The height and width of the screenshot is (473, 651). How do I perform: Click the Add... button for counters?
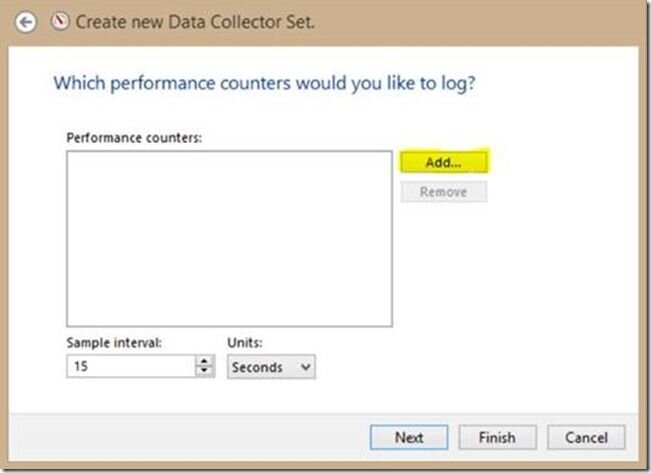click(444, 162)
